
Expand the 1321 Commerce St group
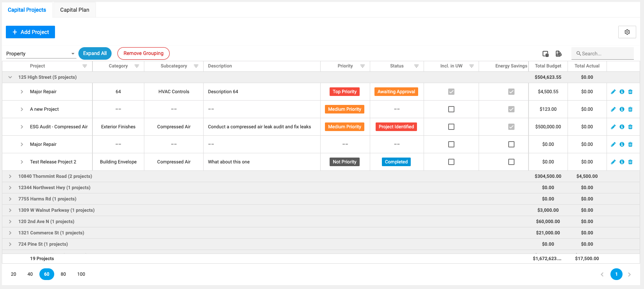10,233
